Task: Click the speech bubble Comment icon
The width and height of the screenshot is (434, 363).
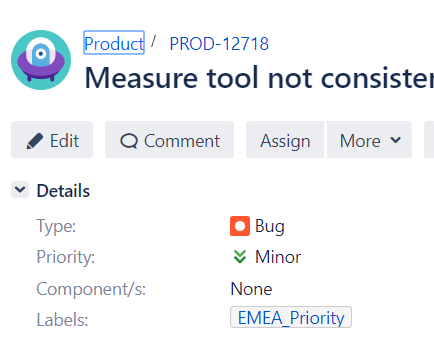Action: [x=129, y=141]
